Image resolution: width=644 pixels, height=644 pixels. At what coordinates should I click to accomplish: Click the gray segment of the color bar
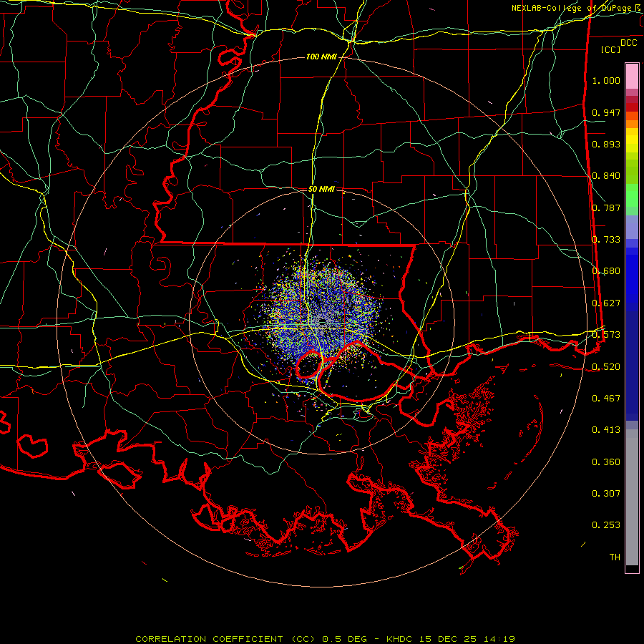(632, 497)
